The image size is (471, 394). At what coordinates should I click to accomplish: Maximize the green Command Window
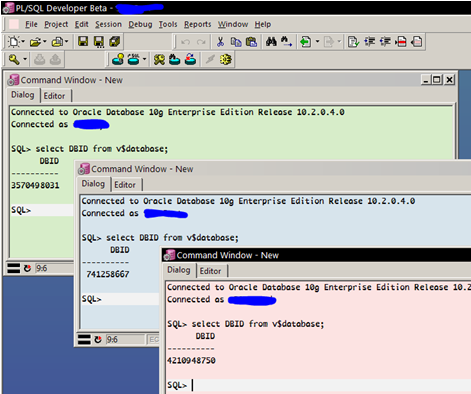pos(437,80)
